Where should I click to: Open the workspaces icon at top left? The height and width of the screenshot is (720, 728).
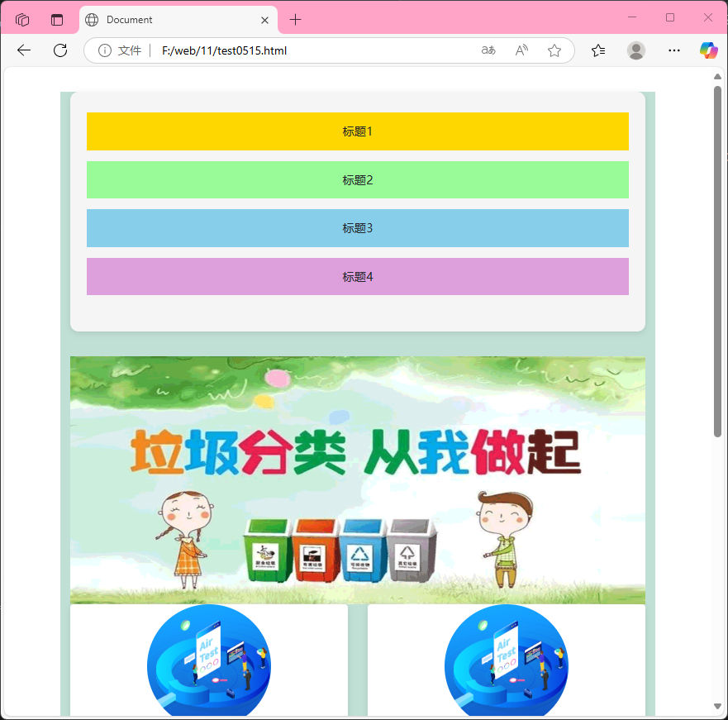[x=22, y=18]
